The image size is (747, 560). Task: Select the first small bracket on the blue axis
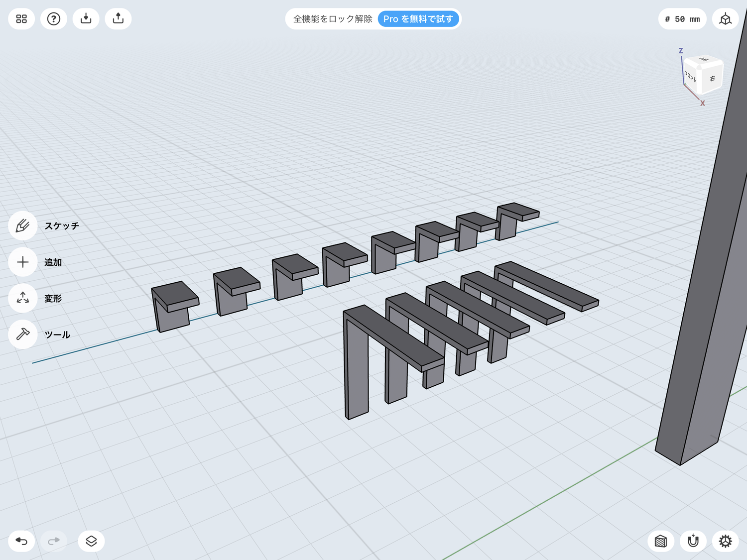(174, 307)
